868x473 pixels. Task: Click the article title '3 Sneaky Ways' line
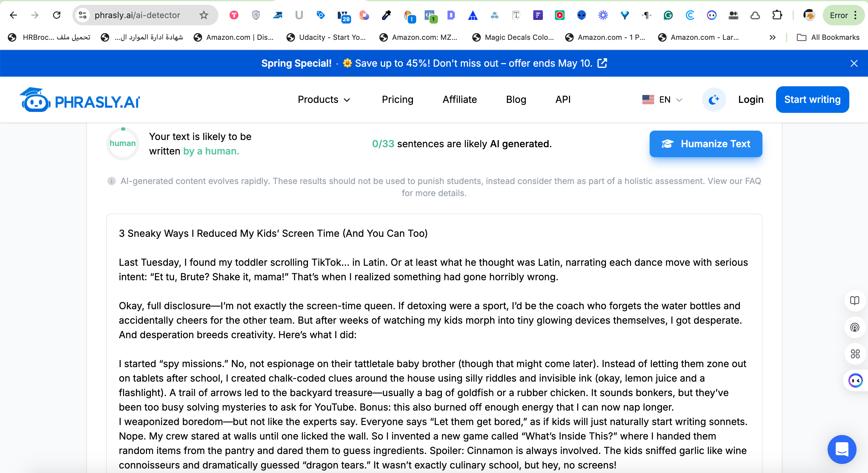click(x=273, y=233)
